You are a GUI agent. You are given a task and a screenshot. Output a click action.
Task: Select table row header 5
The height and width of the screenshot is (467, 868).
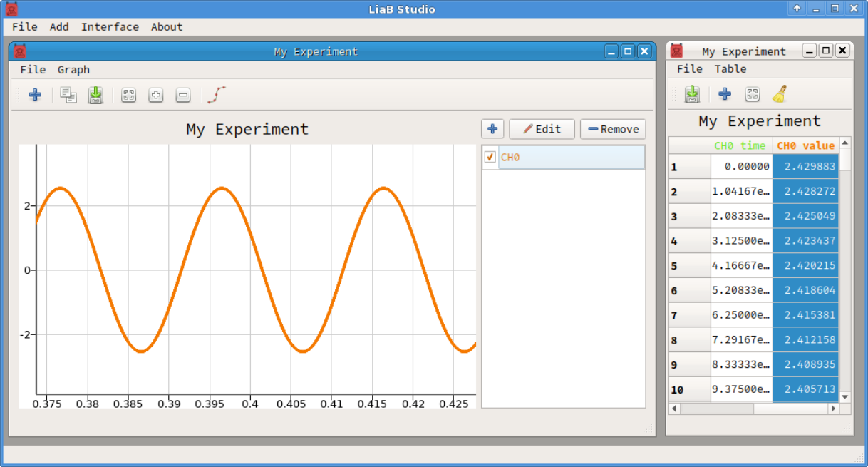pos(689,265)
